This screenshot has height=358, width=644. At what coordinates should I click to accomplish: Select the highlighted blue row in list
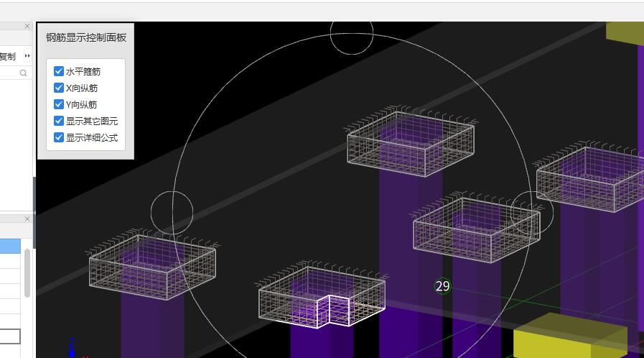10,246
